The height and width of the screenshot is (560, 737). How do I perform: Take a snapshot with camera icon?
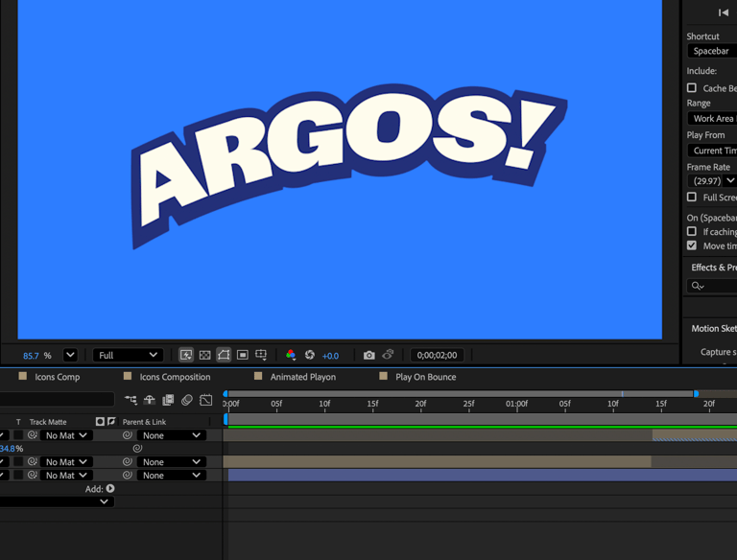368,355
